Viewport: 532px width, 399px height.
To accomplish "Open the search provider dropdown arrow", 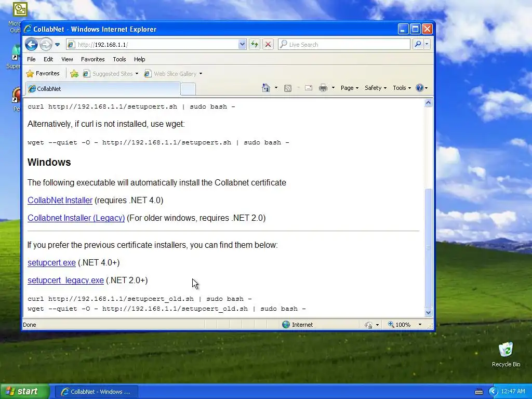I will pos(427,44).
